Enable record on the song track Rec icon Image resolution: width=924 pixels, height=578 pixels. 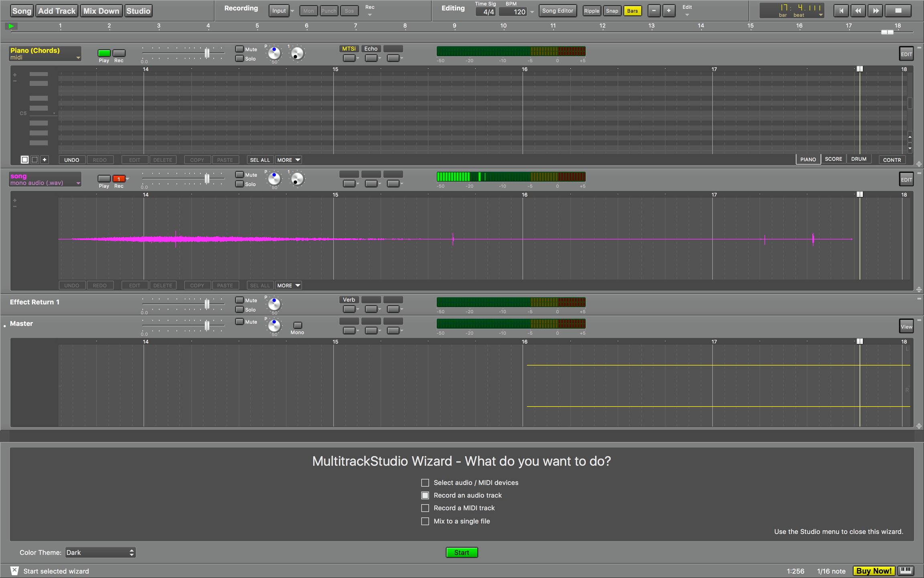(119, 178)
